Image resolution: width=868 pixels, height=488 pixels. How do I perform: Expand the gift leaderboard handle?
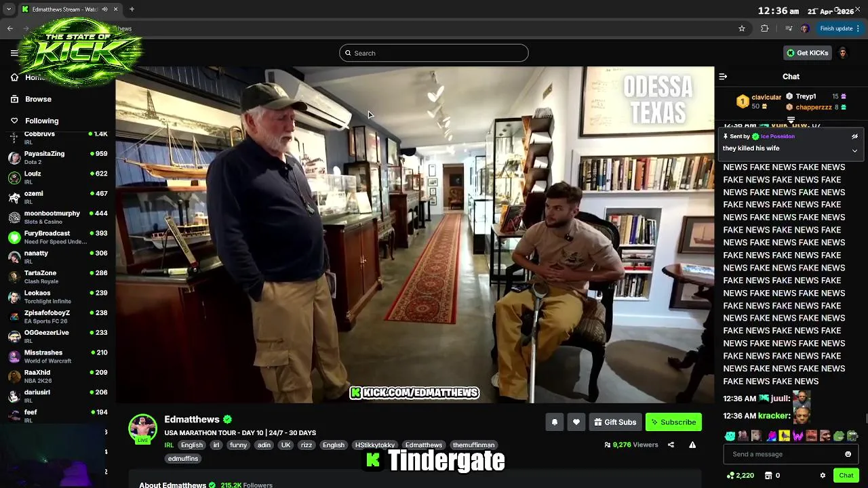[791, 120]
